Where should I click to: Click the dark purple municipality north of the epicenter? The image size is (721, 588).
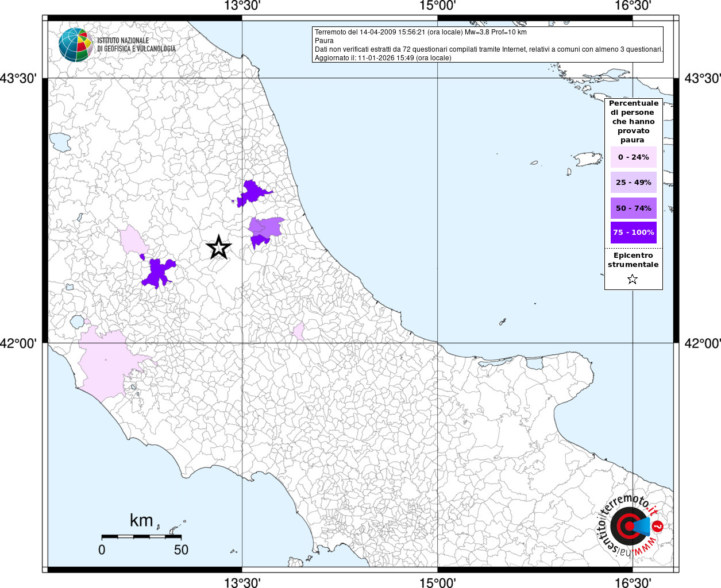(x=252, y=193)
